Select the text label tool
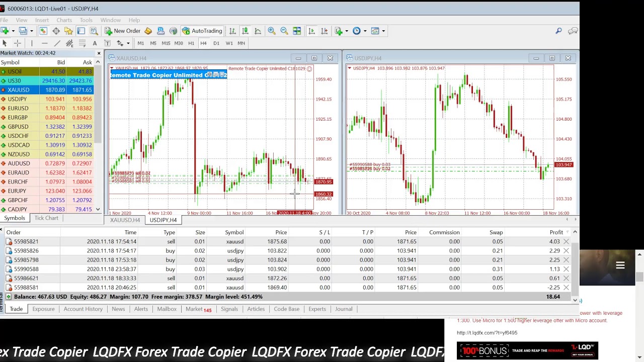Viewport: 644px width, 362px height. click(107, 43)
